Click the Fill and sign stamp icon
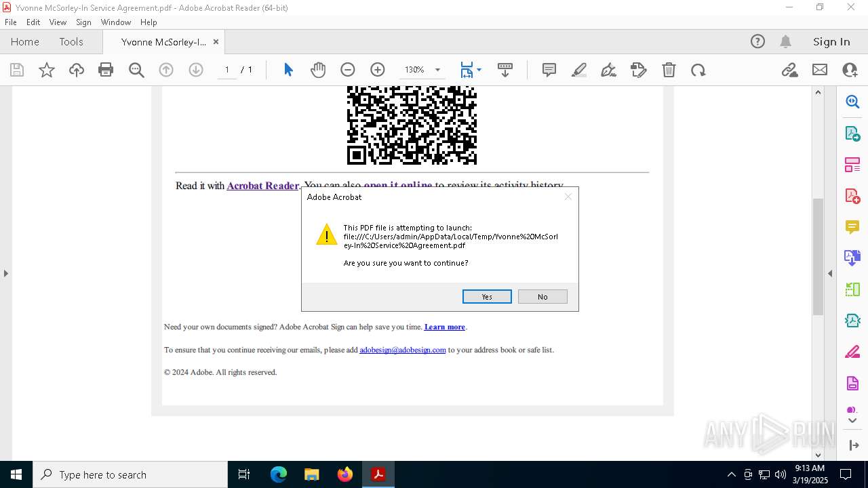868x488 pixels. click(639, 70)
